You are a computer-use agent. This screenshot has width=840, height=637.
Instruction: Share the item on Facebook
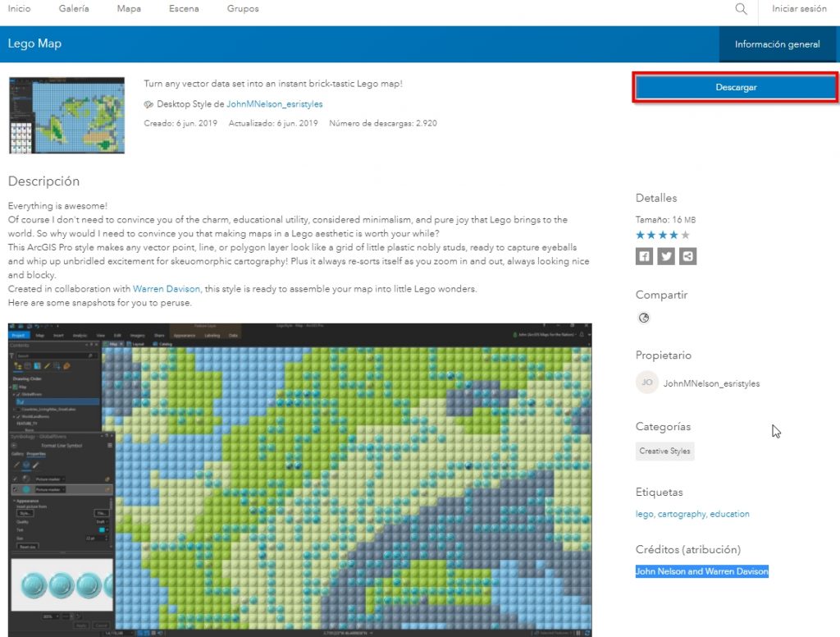(645, 256)
